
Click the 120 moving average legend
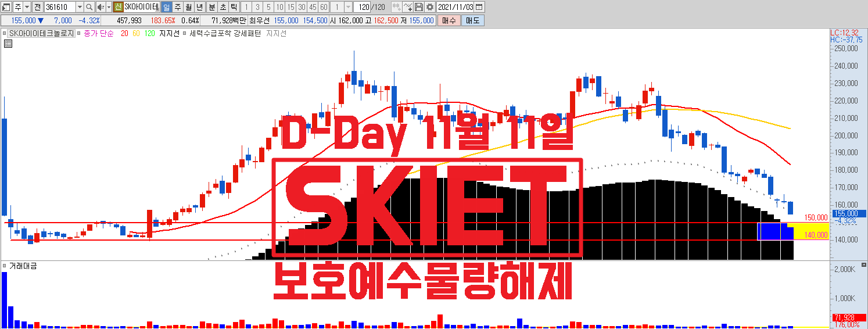tap(149, 34)
